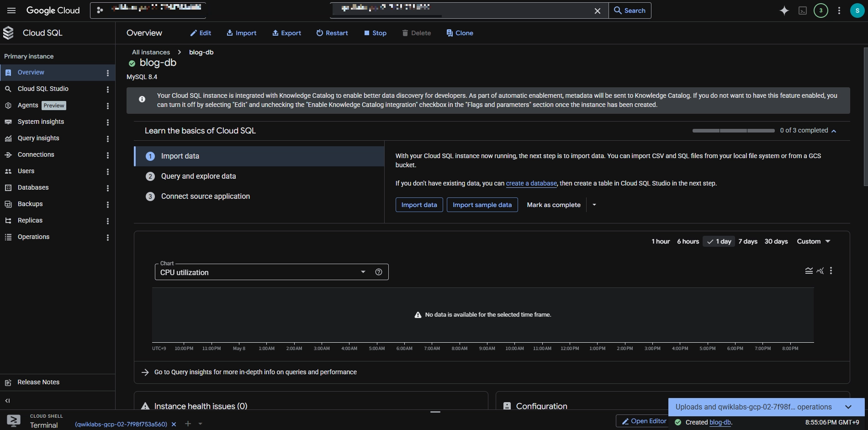Open Users in the sidebar
The image size is (868, 430).
pos(26,171)
